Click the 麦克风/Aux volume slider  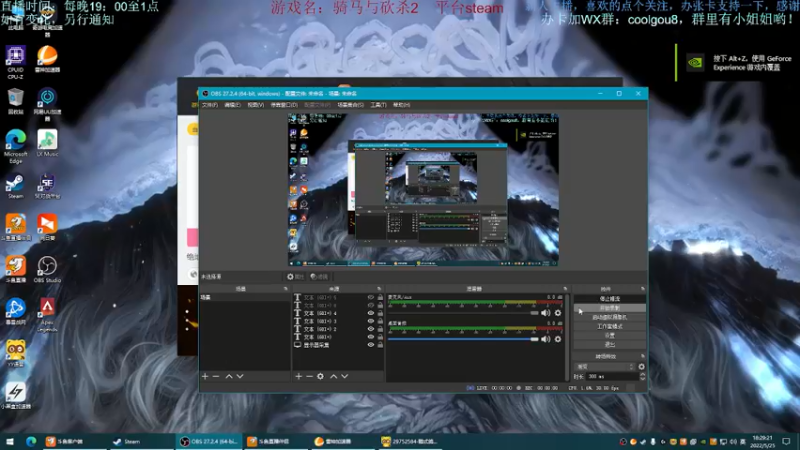pos(463,313)
